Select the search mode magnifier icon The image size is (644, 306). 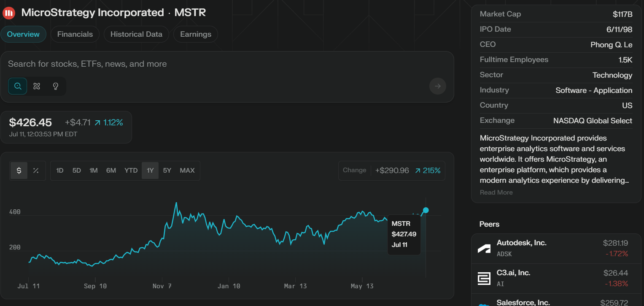coord(18,86)
